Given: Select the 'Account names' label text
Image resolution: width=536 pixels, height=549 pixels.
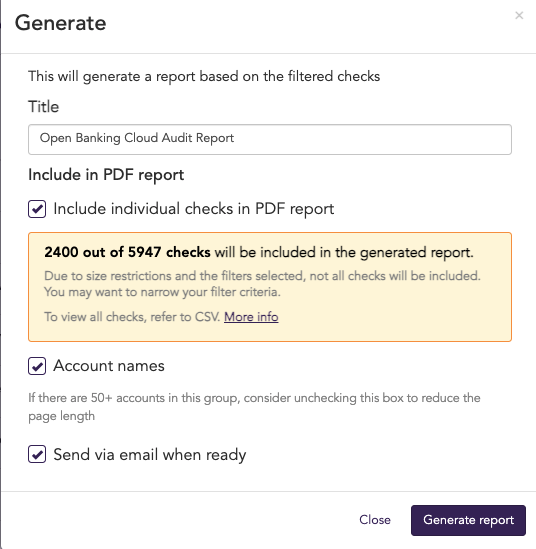Looking at the screenshot, I should point(109,366).
